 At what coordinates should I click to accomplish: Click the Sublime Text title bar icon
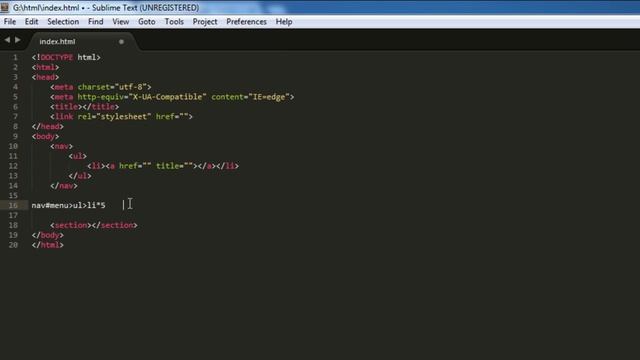click(x=4, y=7)
